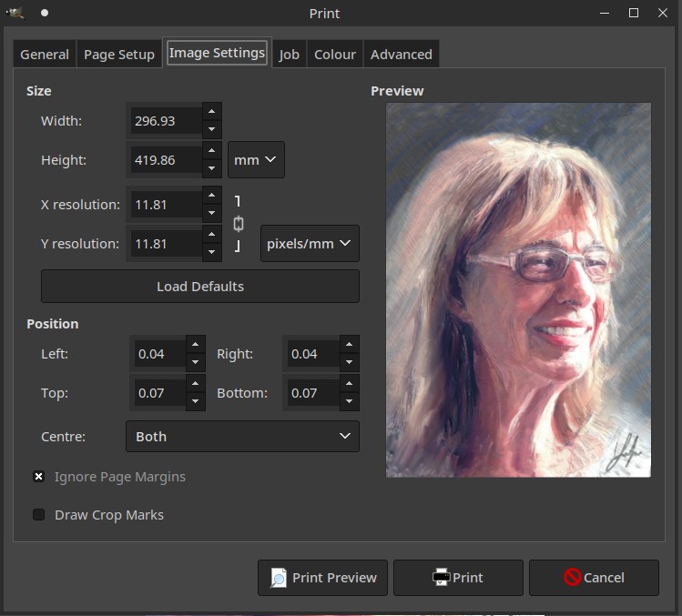Decrease Bottom position with down arrow
This screenshot has height=616, width=682.
349,401
